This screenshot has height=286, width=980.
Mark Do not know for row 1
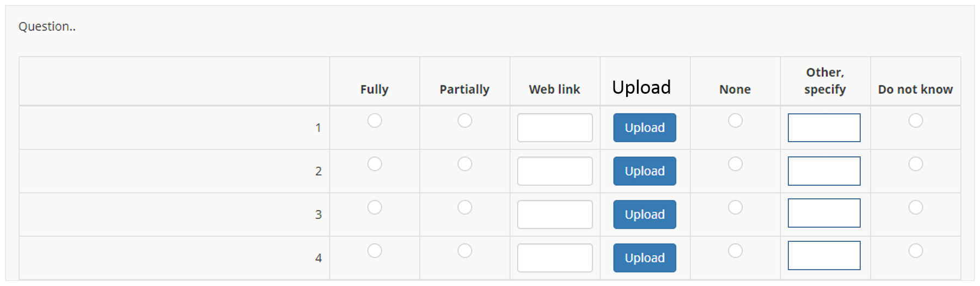coord(915,120)
